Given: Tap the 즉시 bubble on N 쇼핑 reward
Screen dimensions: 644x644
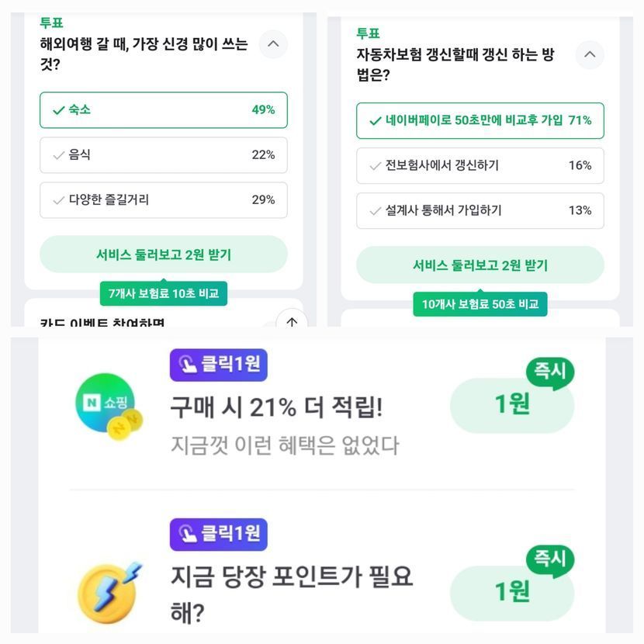Looking at the screenshot, I should 550,372.
